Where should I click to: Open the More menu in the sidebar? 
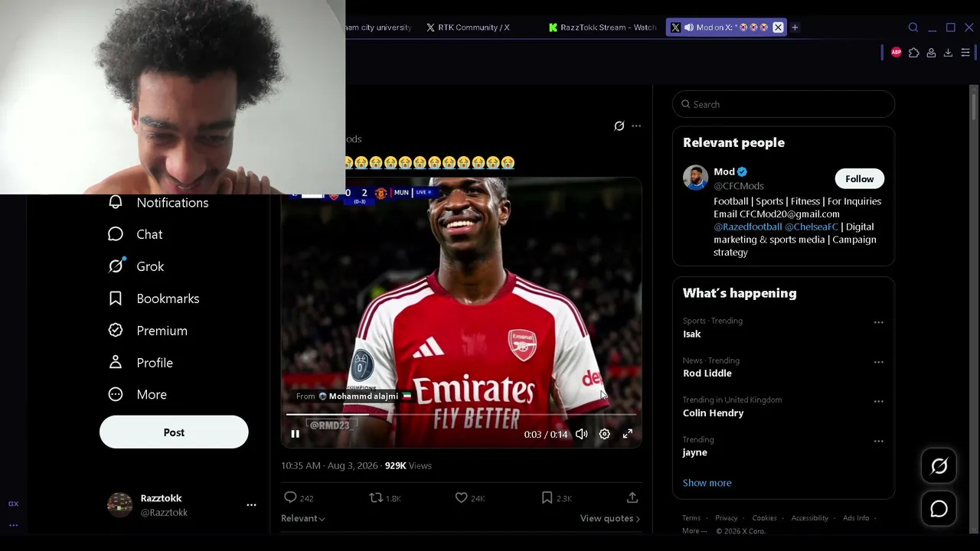pyautogui.click(x=138, y=395)
